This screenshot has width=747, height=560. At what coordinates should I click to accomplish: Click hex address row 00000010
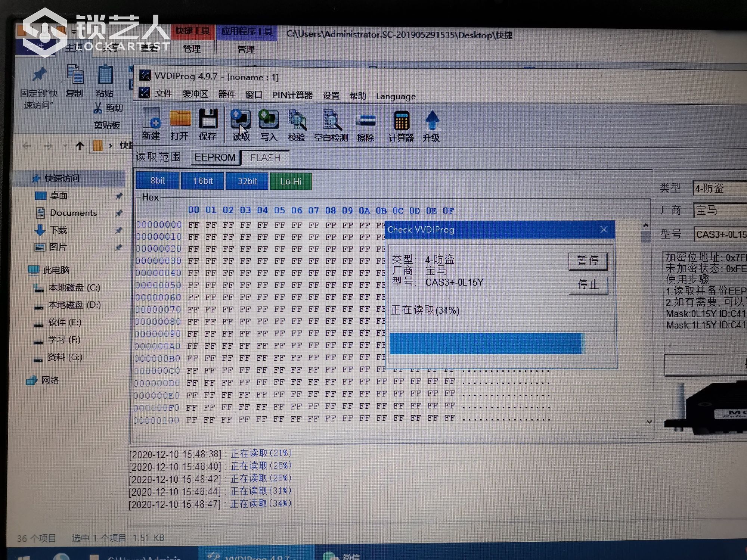158,237
